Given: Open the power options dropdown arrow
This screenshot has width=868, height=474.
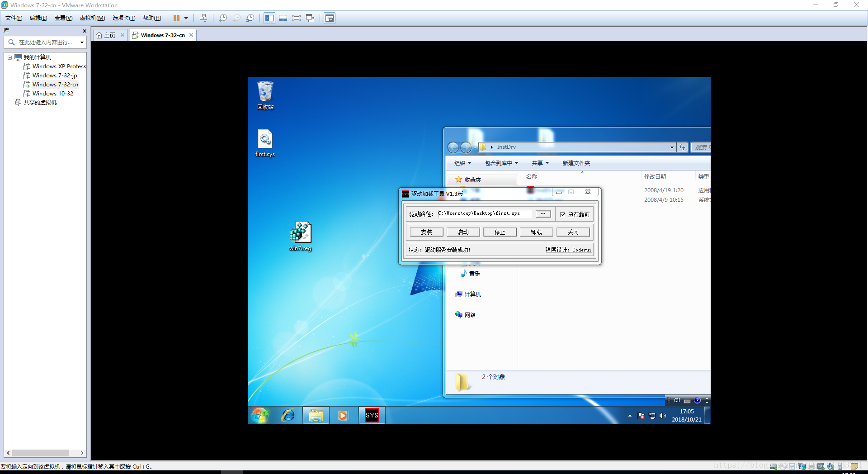Looking at the screenshot, I should (186, 18).
